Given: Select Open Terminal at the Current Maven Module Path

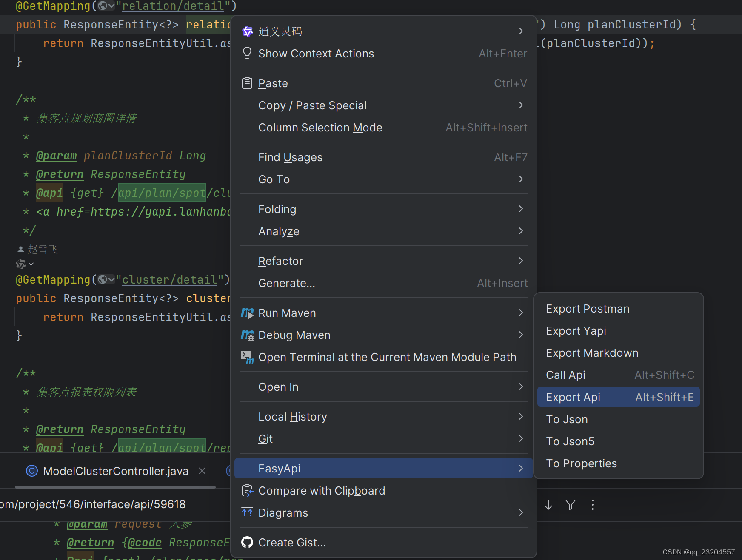Looking at the screenshot, I should pos(384,357).
